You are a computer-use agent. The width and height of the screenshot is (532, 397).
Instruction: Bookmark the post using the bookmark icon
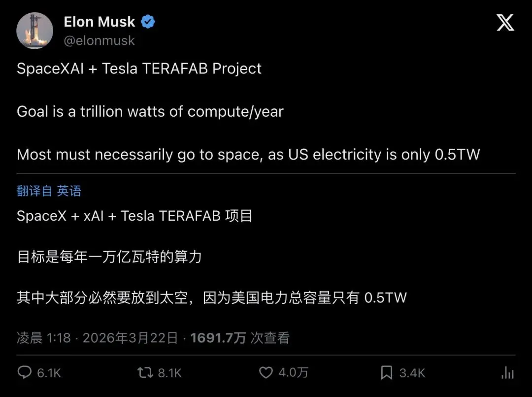(387, 372)
